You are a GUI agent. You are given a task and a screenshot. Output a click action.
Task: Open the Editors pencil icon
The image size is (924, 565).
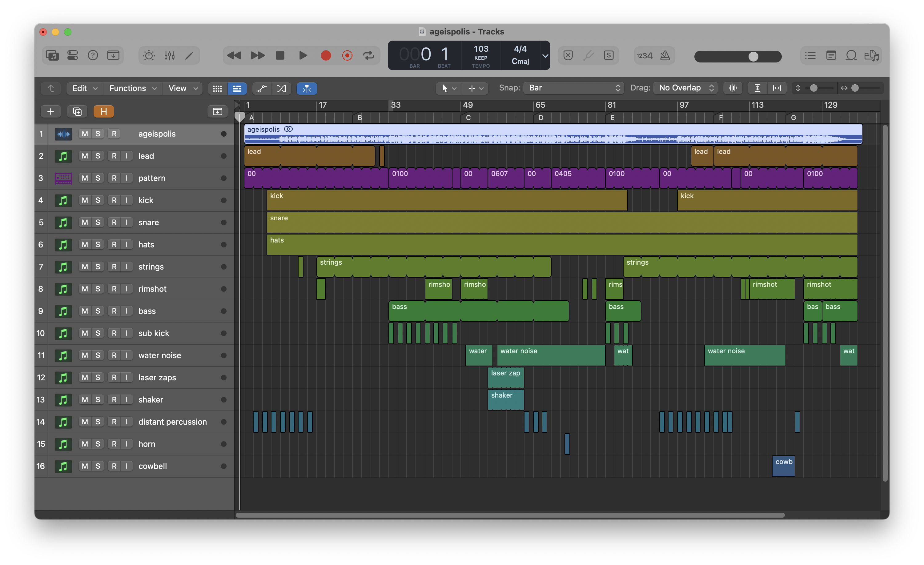coord(190,55)
